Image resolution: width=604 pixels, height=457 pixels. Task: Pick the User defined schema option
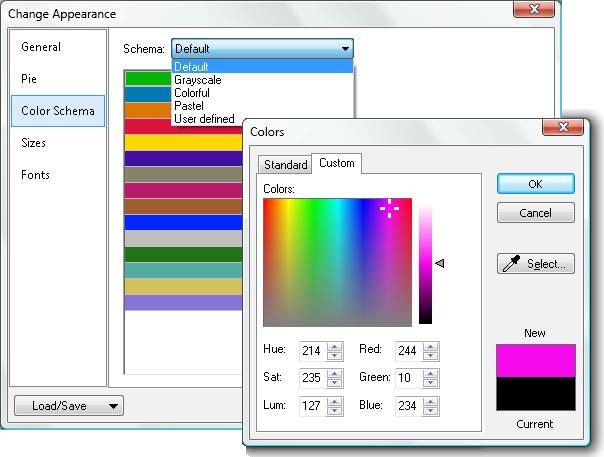coord(204,119)
